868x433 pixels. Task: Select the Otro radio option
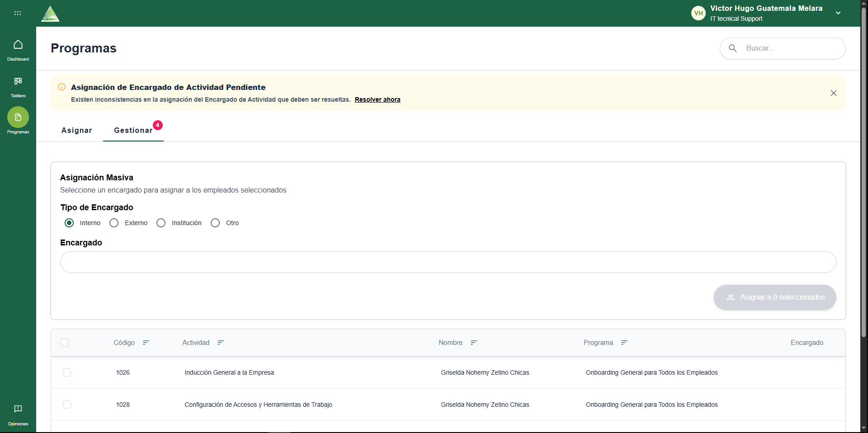click(x=215, y=223)
